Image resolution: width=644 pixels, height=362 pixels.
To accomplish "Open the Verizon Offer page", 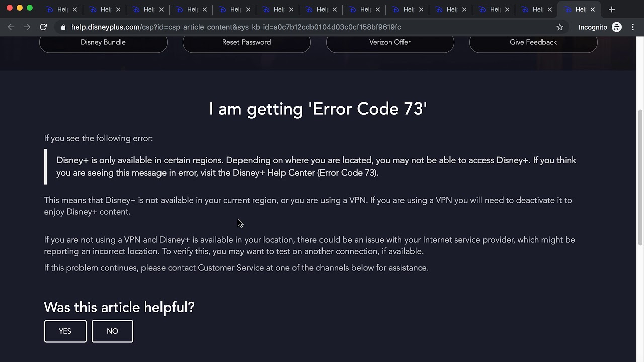I will 389,42.
